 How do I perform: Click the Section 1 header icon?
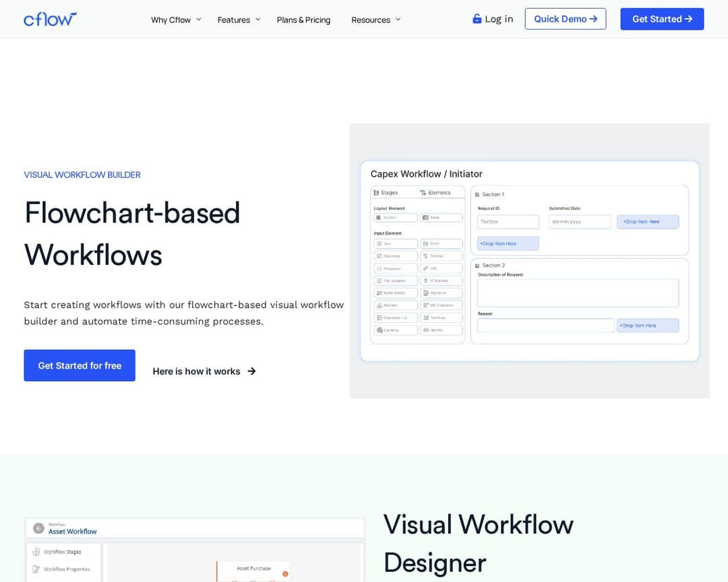pyautogui.click(x=477, y=195)
